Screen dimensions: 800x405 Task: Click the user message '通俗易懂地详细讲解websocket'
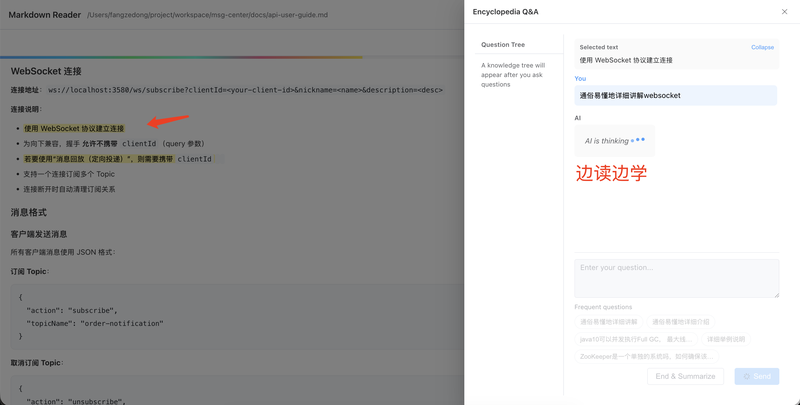coord(676,95)
